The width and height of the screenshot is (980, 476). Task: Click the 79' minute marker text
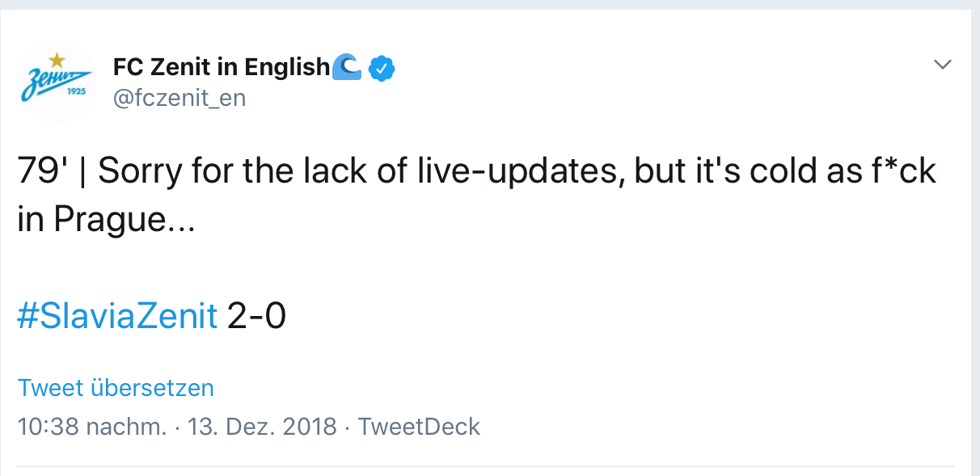44,171
